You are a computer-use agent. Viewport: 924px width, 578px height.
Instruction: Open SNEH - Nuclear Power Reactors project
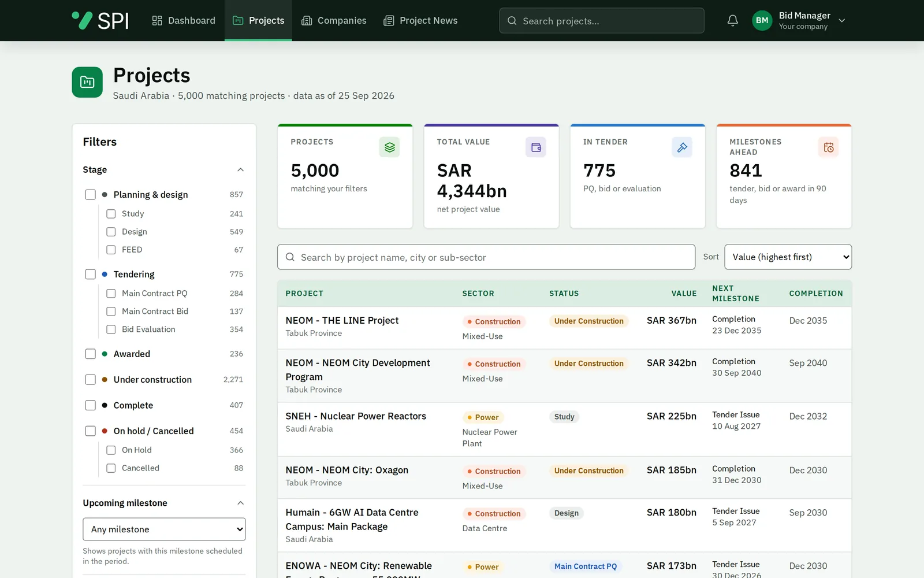[x=356, y=416]
